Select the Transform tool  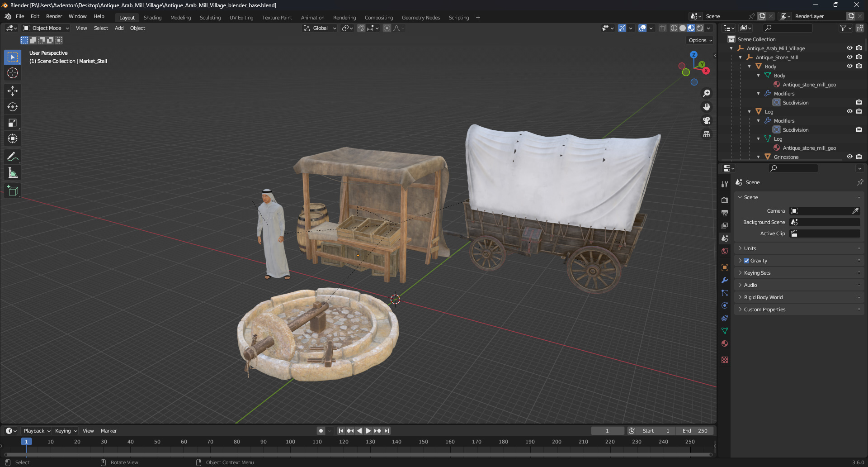[x=13, y=138]
